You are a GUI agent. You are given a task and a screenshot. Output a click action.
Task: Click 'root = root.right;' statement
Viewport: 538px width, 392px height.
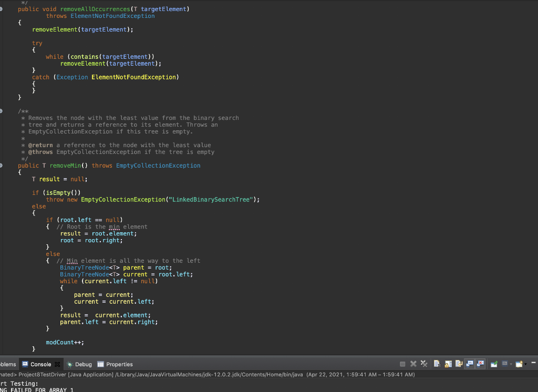pos(91,240)
